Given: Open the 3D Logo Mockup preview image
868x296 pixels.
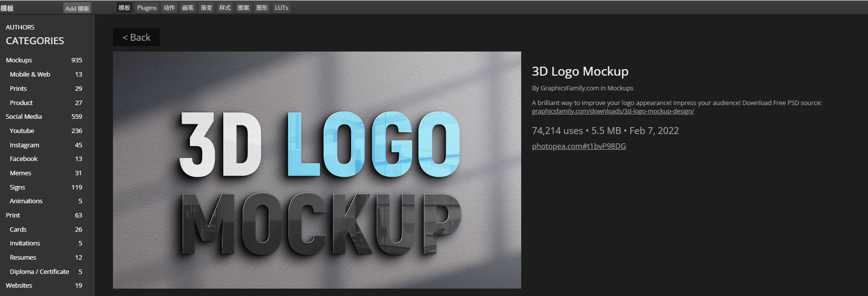Looking at the screenshot, I should [x=317, y=170].
